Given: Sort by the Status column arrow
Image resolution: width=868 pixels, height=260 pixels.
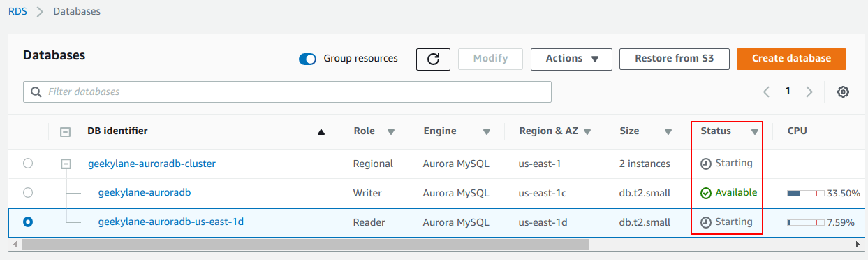Looking at the screenshot, I should (x=755, y=131).
